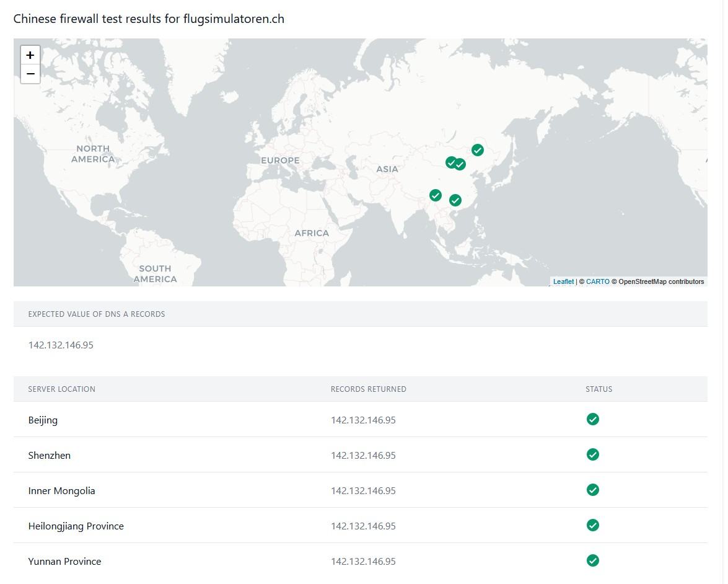Click the Heilongjiang map marker checkmark
This screenshot has width=728, height=584.
pos(477,150)
